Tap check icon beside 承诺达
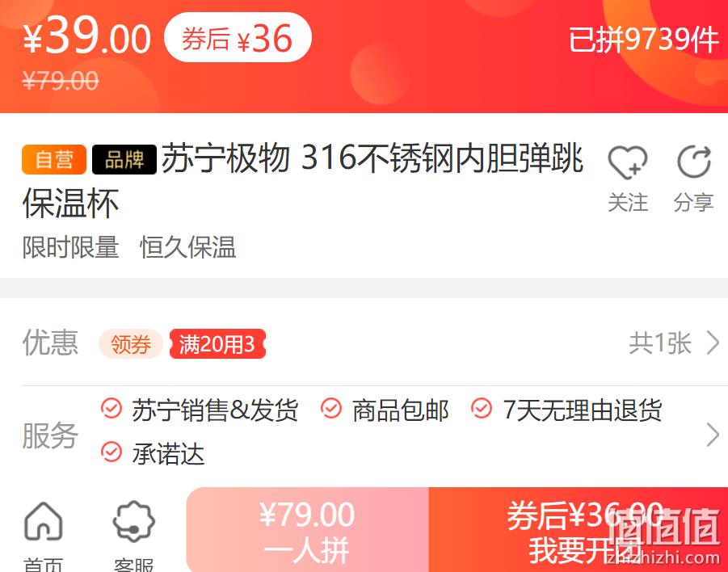The width and height of the screenshot is (728, 572). pos(112,452)
